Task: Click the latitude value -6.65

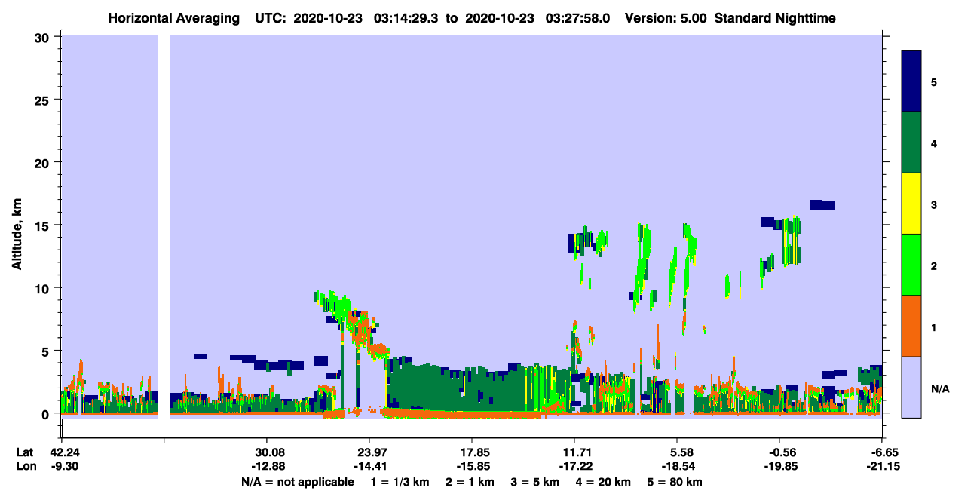Action: coord(883,452)
